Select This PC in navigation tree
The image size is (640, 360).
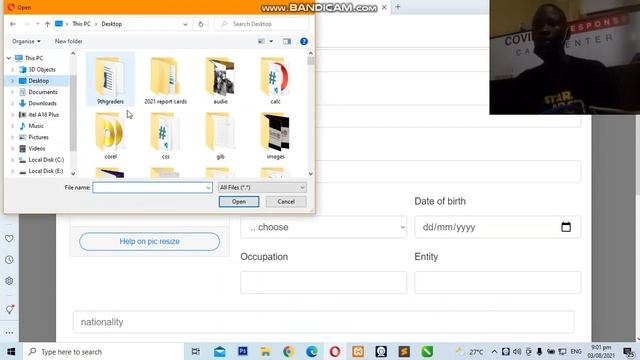[x=34, y=58]
